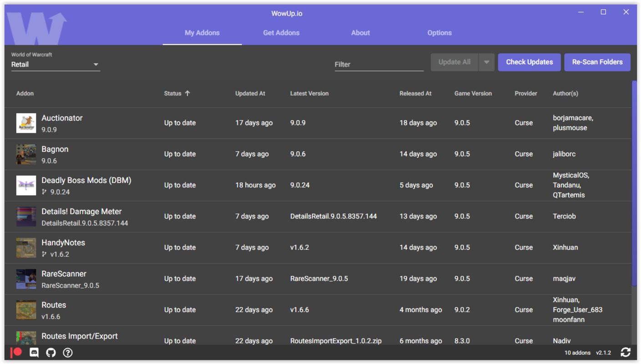Screen dimensions: 641x364
Task: Click the Check Updates button
Action: point(530,62)
